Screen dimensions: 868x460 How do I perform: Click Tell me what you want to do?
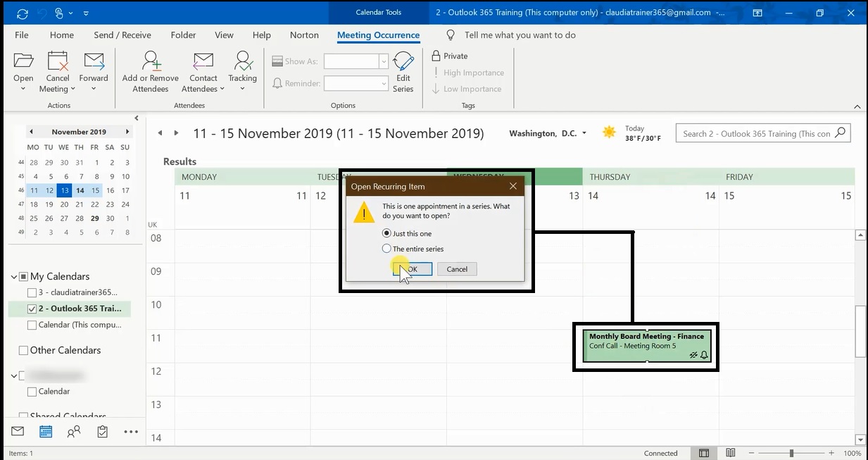520,35
